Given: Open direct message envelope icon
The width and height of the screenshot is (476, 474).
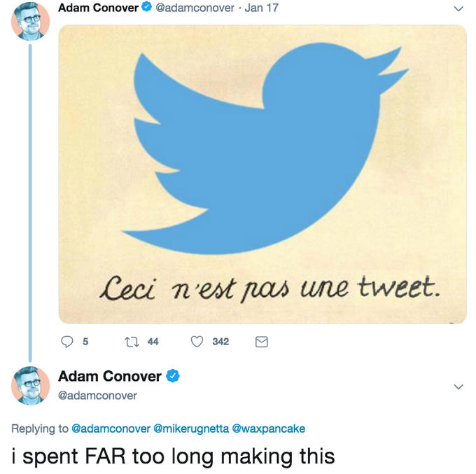Looking at the screenshot, I should click(261, 342).
